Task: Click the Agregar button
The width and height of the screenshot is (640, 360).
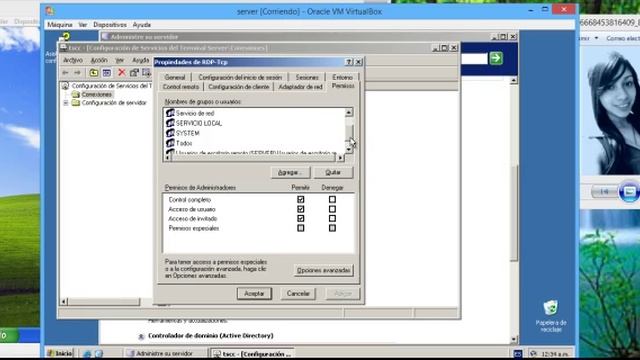Action: [x=291, y=173]
